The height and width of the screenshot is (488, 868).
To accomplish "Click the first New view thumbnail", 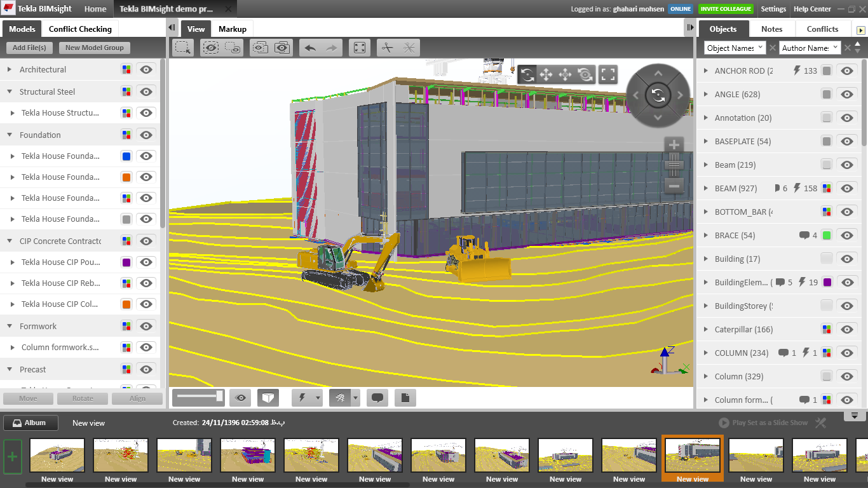I will point(57,455).
